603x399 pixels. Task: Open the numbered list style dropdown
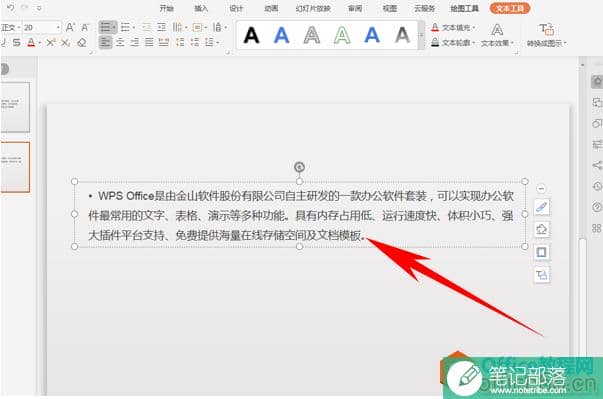click(133, 28)
